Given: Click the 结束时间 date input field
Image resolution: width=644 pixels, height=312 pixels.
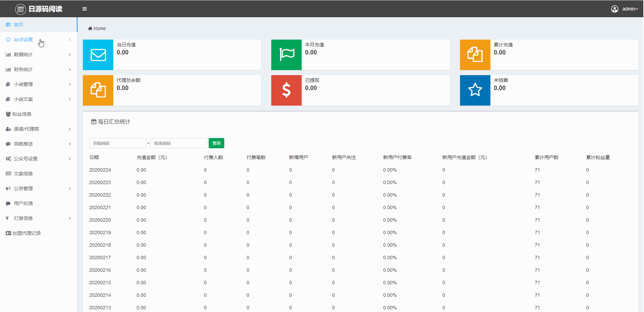Looking at the screenshot, I should pyautogui.click(x=179, y=143).
